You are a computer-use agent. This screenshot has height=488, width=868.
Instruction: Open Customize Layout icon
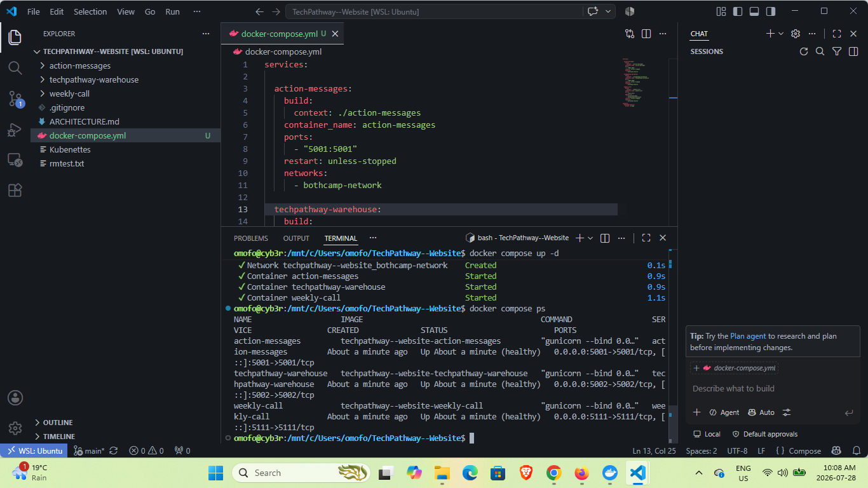coord(721,11)
